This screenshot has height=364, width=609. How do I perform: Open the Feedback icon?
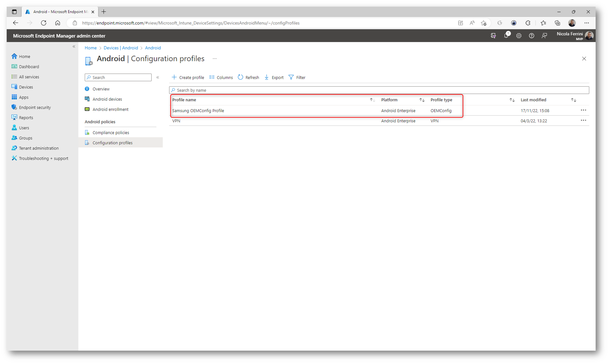[x=544, y=36]
